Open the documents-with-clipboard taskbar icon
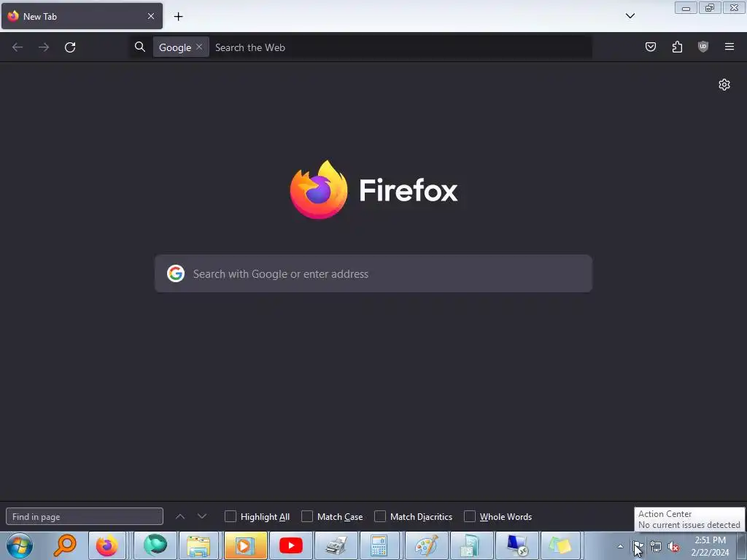747x560 pixels. click(471, 545)
